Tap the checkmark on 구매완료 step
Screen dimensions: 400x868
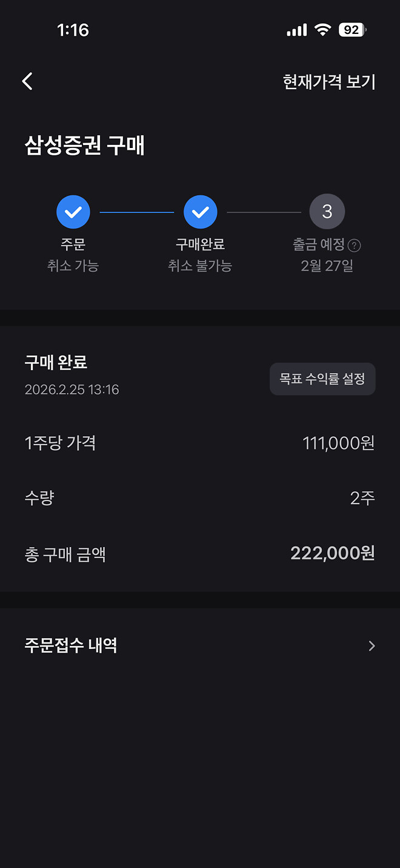(200, 211)
